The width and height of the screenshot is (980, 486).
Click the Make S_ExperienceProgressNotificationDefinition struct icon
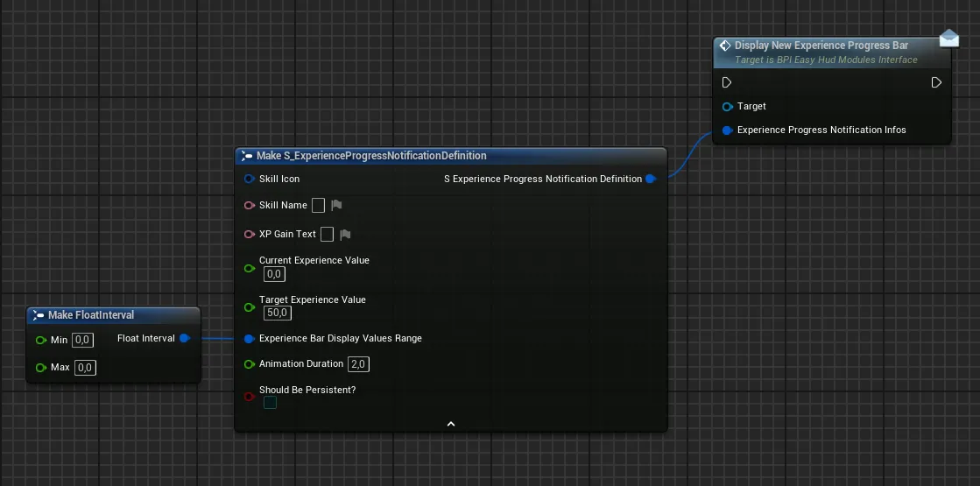coord(247,156)
